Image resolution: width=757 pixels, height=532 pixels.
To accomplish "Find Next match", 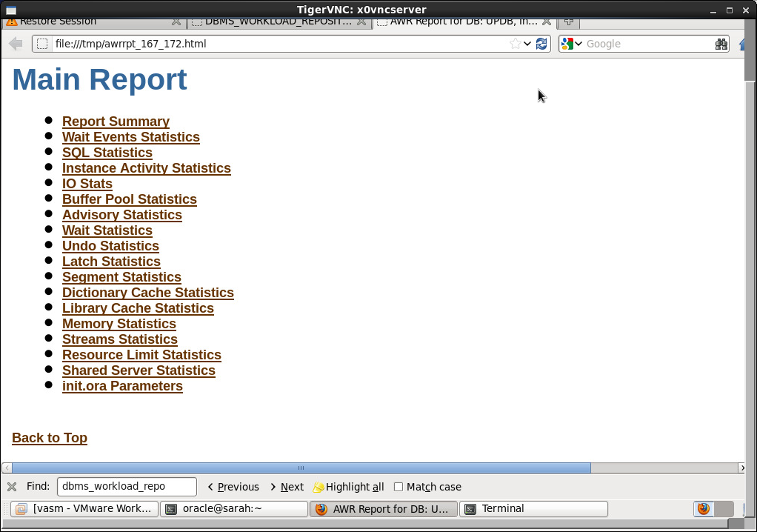I will coord(287,487).
